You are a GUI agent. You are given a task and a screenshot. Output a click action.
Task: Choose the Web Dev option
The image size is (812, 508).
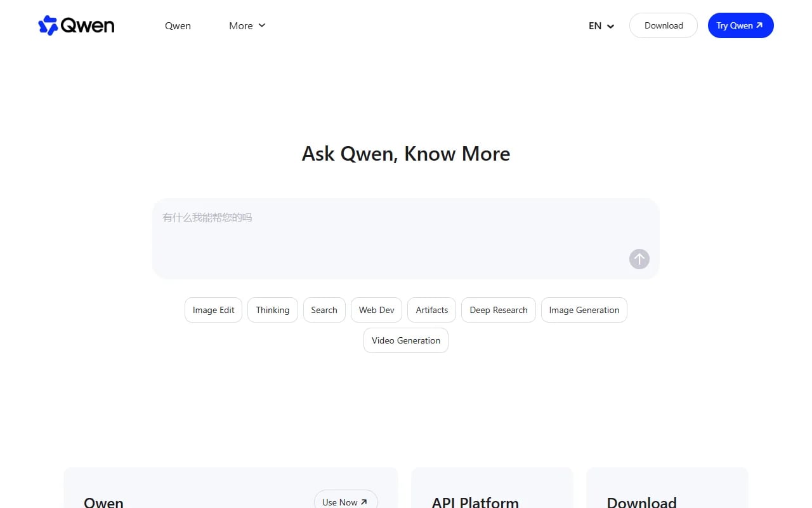tap(376, 310)
